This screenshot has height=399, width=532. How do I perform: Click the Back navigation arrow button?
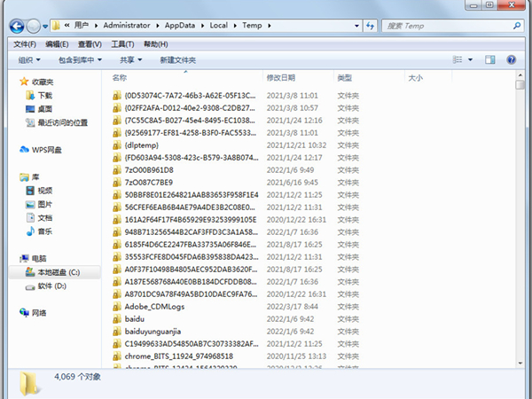[x=17, y=26]
